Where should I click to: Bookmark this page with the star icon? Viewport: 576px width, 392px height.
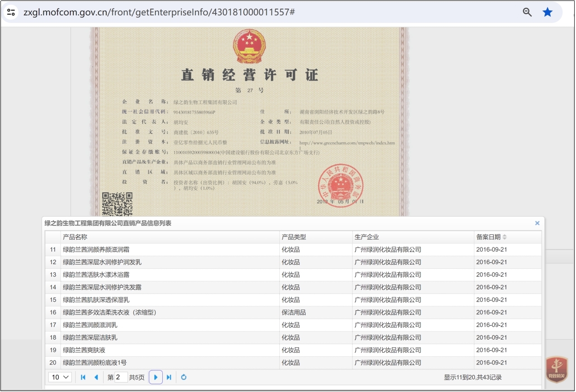(x=548, y=12)
